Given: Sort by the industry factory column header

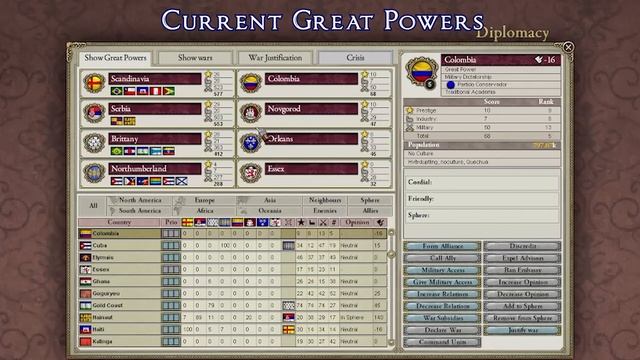Looking at the screenshot, I should [312, 222].
